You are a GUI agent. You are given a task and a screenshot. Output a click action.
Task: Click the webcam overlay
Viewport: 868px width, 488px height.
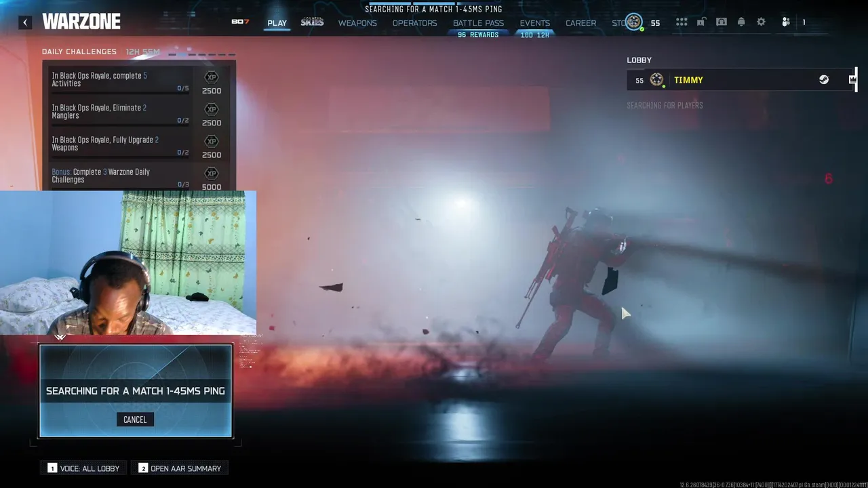pyautogui.click(x=128, y=263)
